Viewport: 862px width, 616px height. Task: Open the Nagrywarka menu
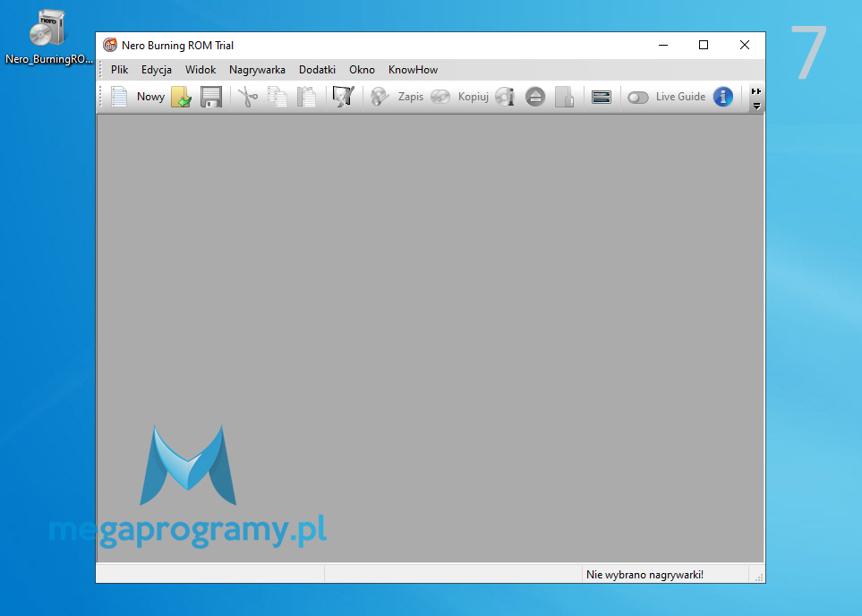coord(257,70)
